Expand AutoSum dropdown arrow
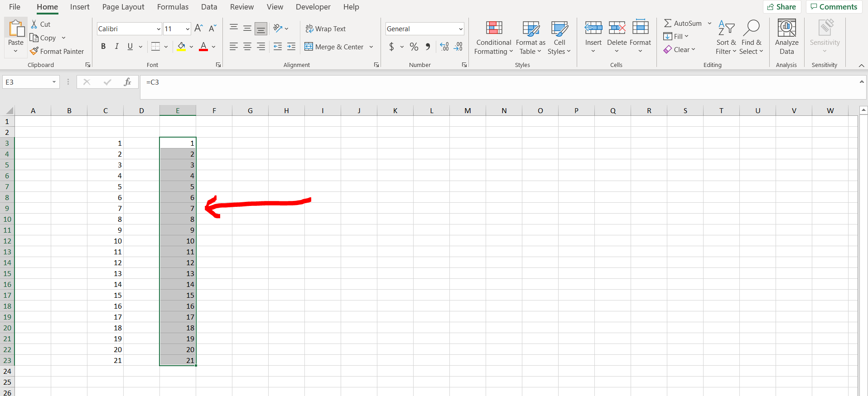The width and height of the screenshot is (868, 396). [709, 23]
